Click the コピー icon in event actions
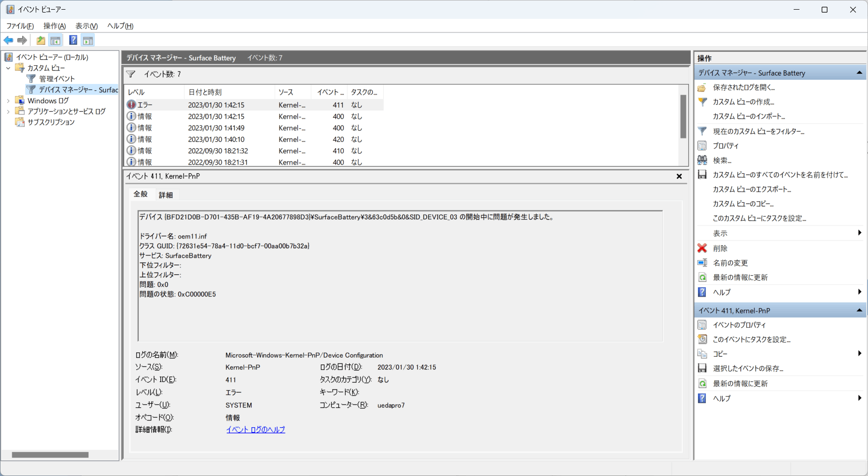868x476 pixels. [x=702, y=354]
